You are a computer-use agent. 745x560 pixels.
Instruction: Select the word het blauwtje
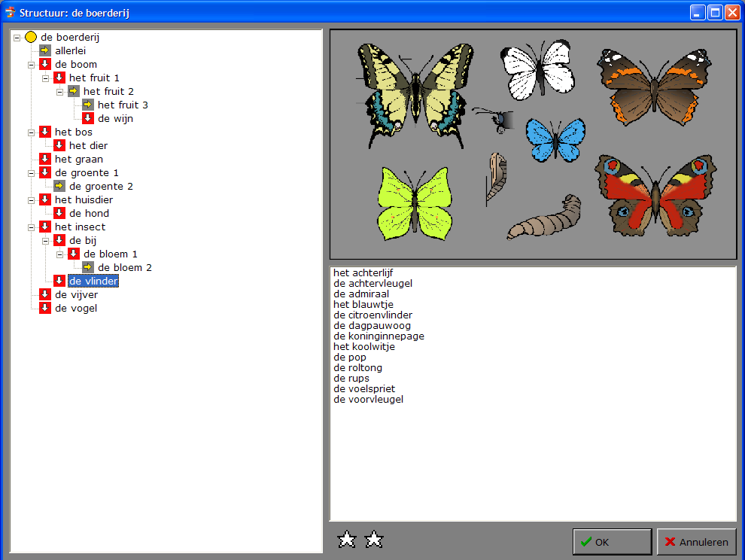click(363, 304)
